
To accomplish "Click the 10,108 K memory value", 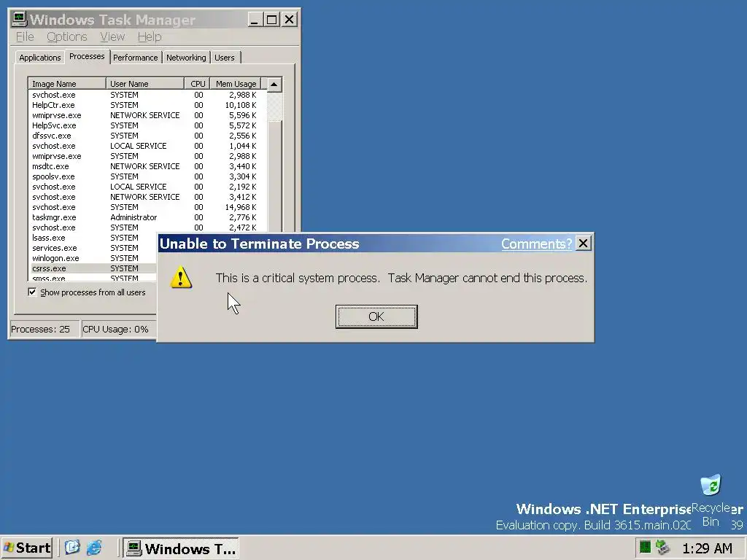I will pos(241,105).
